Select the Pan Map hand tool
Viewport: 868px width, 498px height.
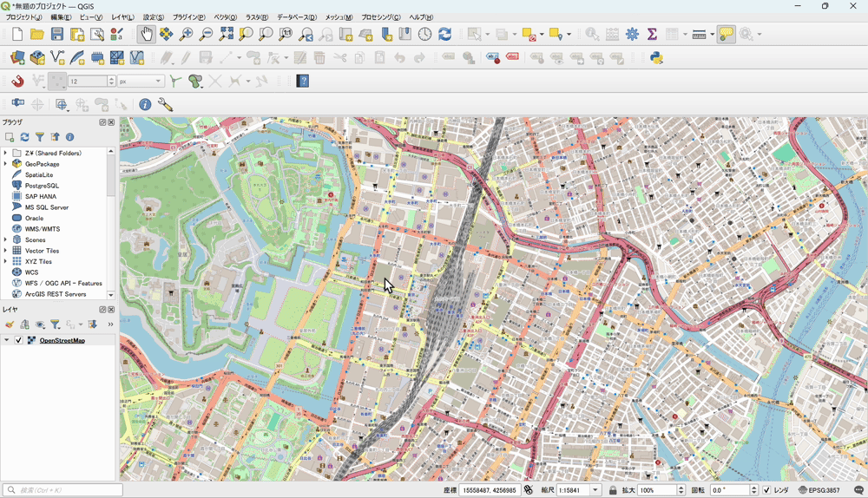point(146,35)
